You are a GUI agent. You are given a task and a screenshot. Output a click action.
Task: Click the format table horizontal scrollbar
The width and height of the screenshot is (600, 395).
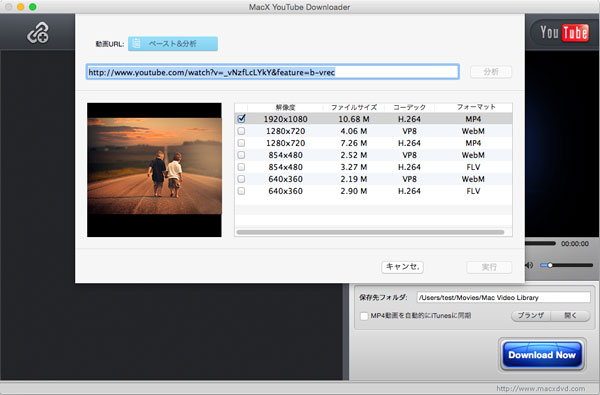370,232
